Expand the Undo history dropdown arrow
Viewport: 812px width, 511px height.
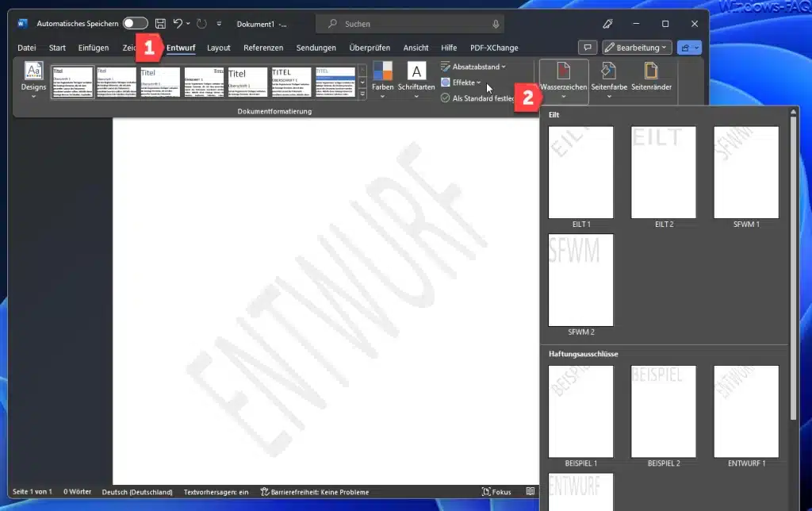(188, 23)
